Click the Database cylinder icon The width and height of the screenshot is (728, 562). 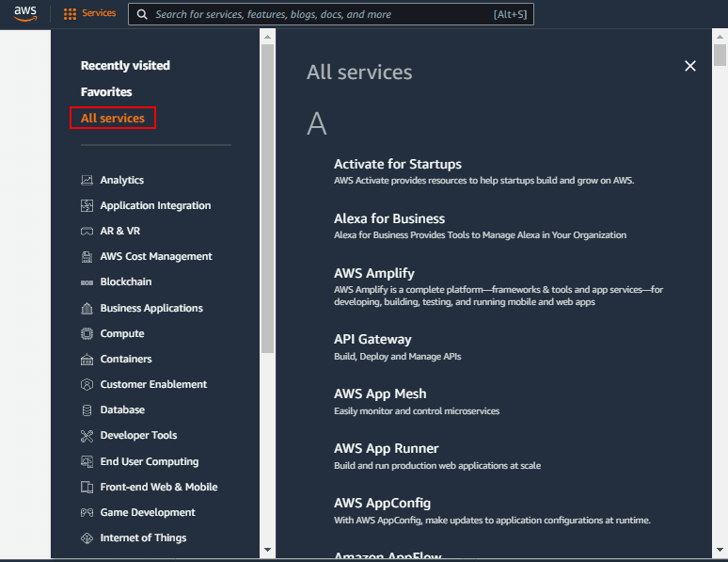(87, 410)
